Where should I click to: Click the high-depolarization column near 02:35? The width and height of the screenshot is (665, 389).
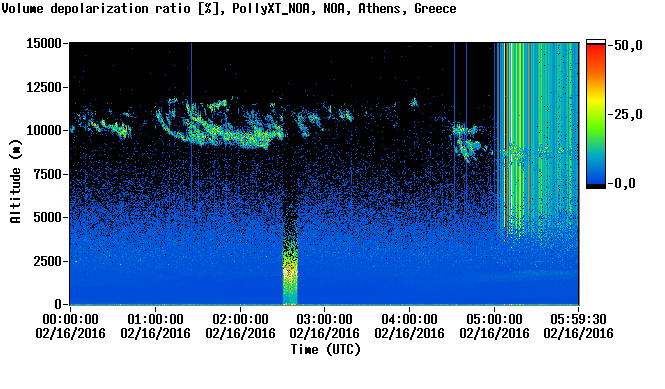point(290,255)
